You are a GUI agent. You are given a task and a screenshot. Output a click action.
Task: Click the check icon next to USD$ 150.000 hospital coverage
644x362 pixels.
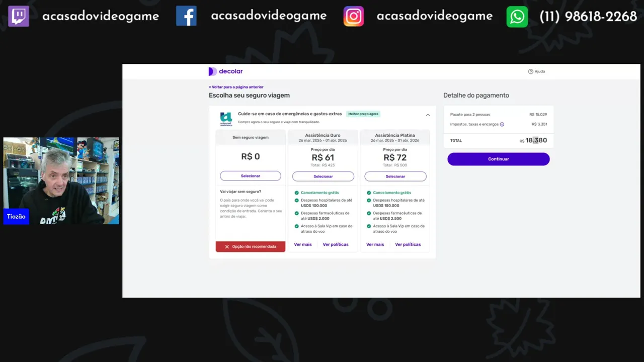(369, 200)
